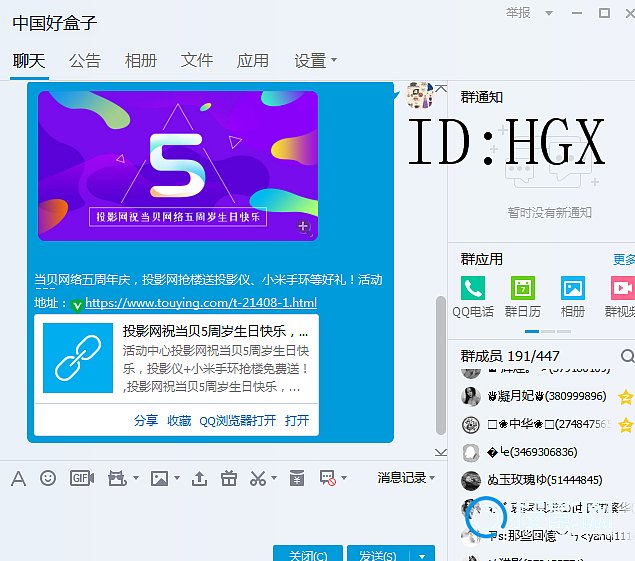Click the gift icon in toolbar
This screenshot has width=635, height=561.
pyautogui.click(x=229, y=478)
